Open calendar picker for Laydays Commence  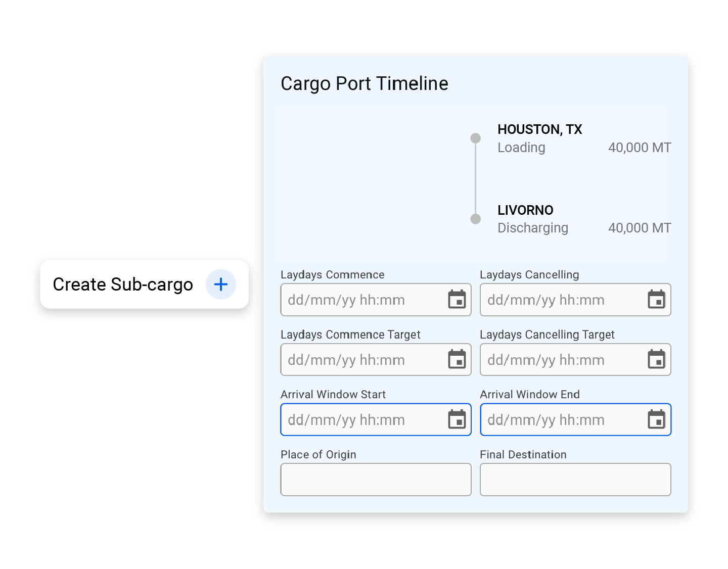457,300
